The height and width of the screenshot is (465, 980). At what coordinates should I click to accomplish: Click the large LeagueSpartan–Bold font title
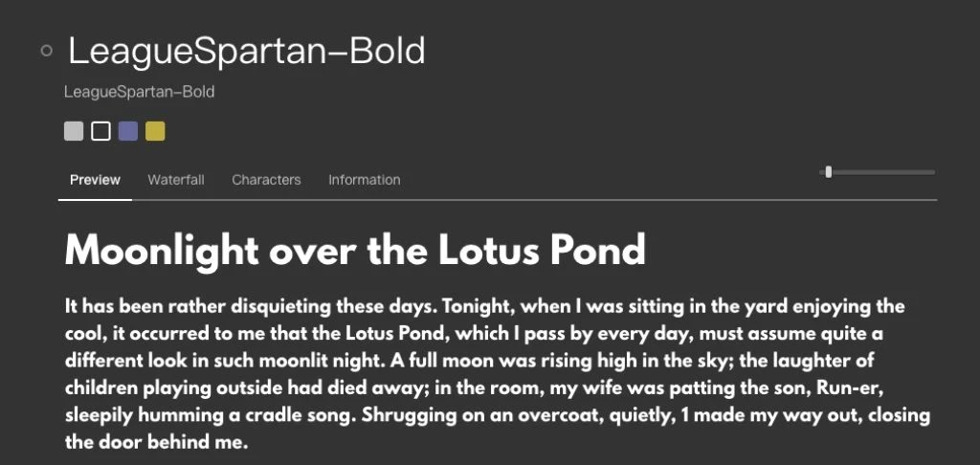coord(247,51)
